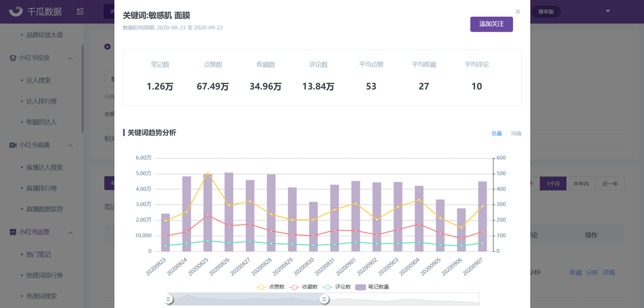This screenshot has width=644, height=308.
Task: Open the 达人搜索 sidebar item
Action: click(38, 81)
